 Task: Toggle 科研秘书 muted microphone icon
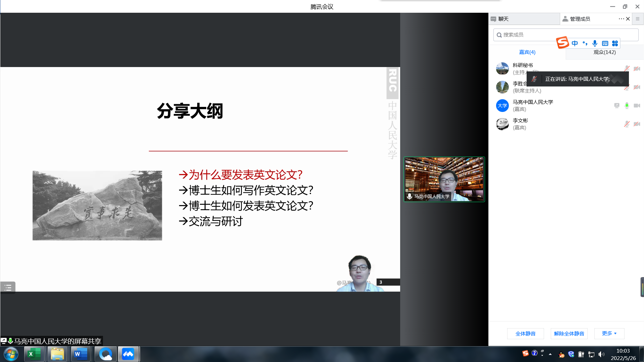click(627, 69)
